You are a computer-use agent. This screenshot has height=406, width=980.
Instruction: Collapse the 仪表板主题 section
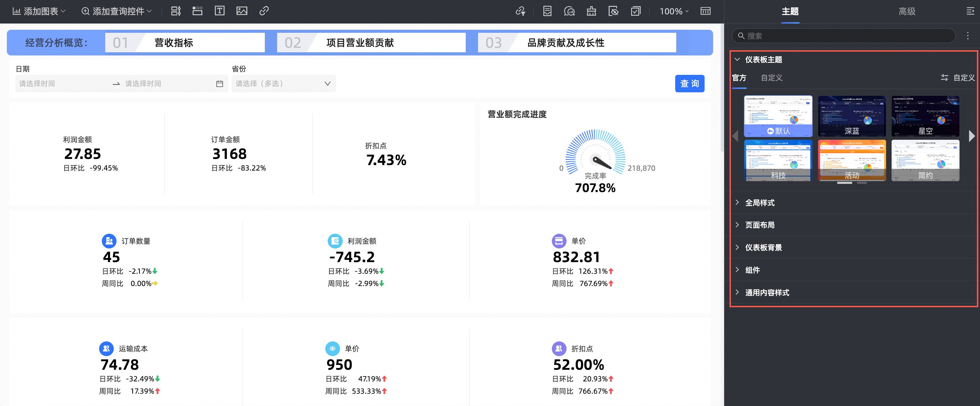pos(737,59)
